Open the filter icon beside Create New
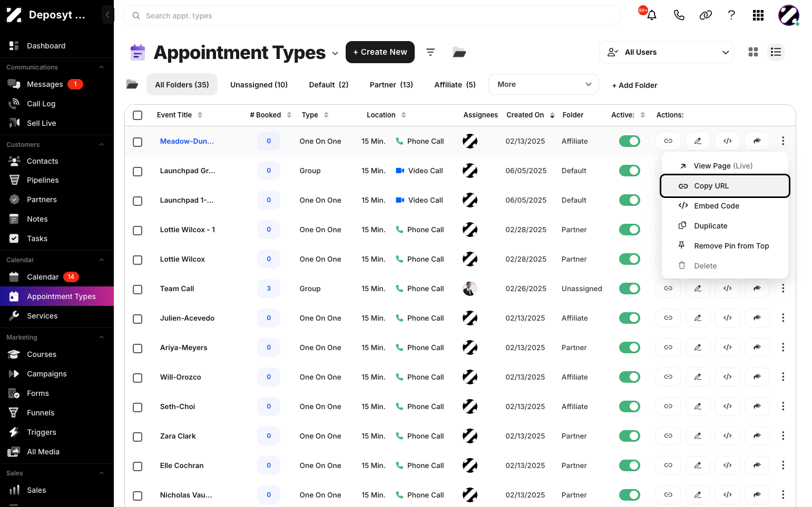This screenshot has width=812, height=507. coord(431,52)
